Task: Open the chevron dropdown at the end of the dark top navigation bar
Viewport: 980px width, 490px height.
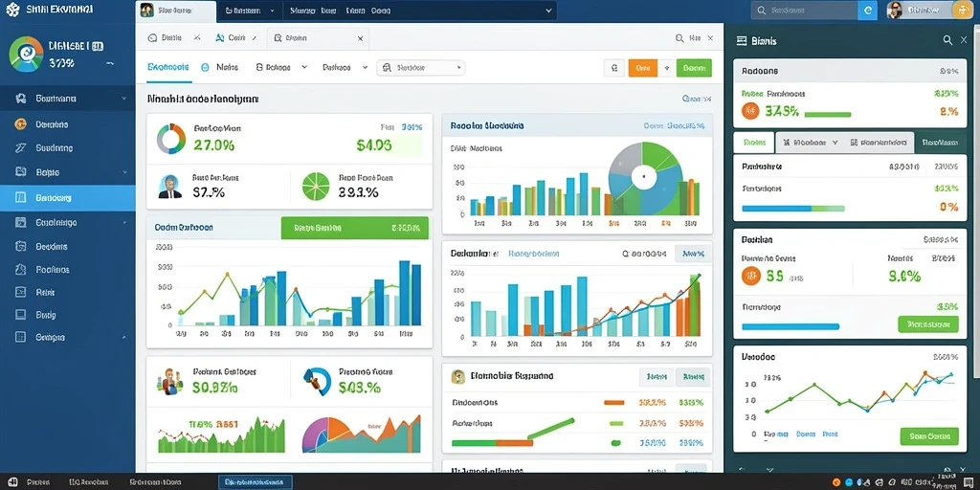Action: point(548,11)
